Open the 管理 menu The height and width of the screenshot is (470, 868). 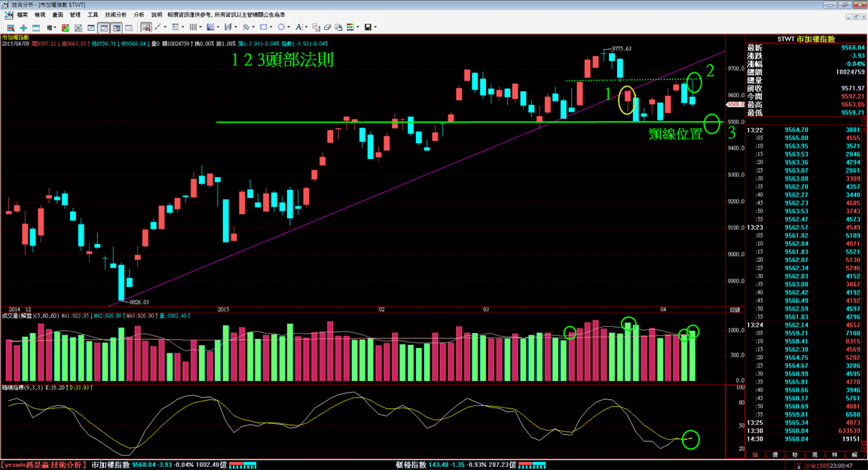[x=75, y=15]
